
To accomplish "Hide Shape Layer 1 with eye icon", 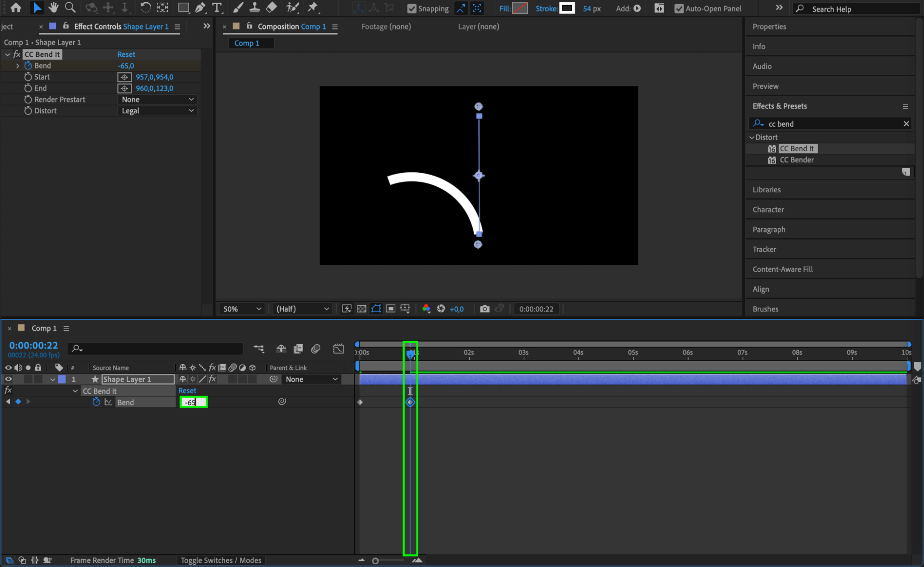I will (x=8, y=379).
